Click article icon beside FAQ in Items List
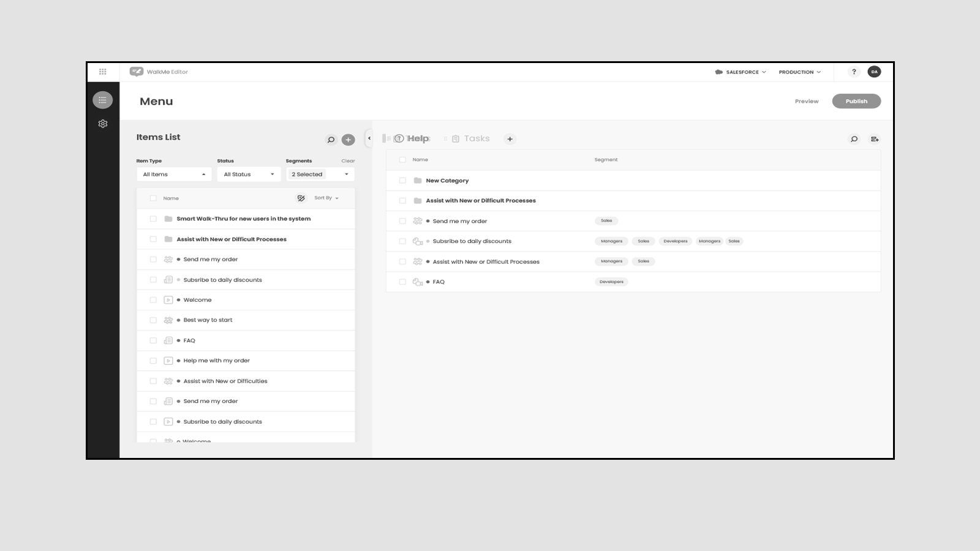Screen dimensions: 980x551 point(168,340)
